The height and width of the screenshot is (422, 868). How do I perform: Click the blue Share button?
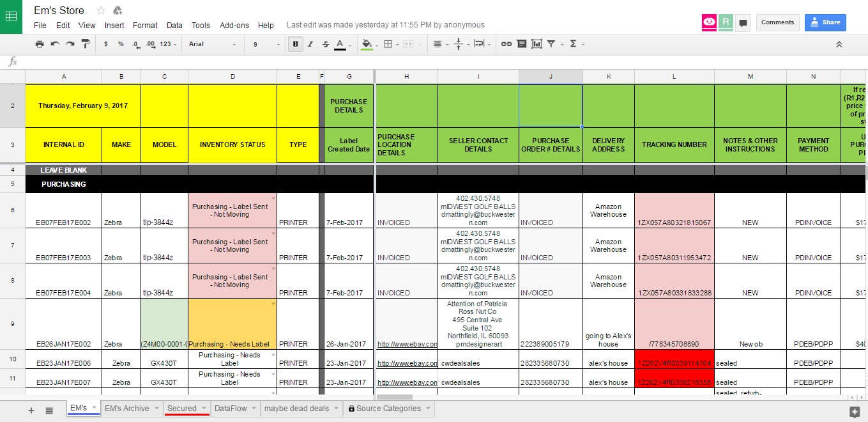coord(825,22)
